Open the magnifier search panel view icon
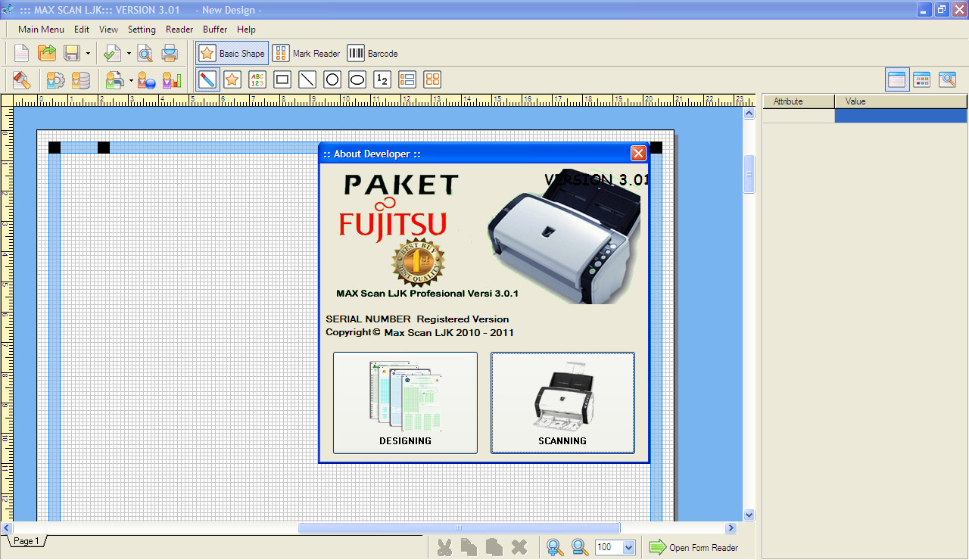The height and width of the screenshot is (560, 969). coord(947,79)
